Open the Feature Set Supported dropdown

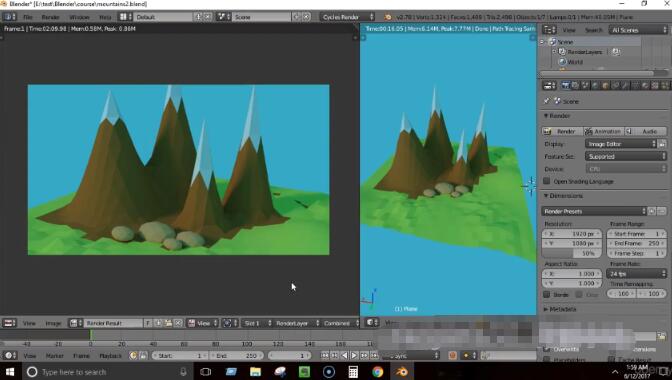click(626, 156)
